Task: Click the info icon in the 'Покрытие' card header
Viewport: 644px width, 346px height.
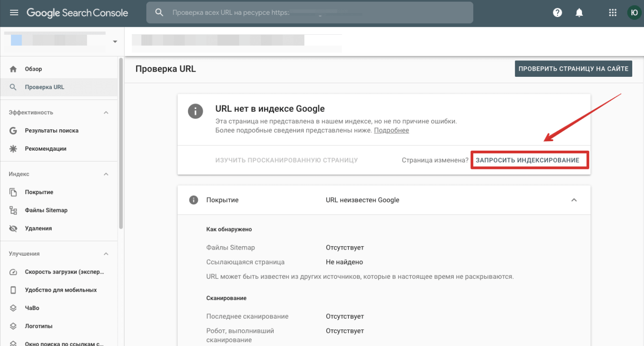Action: pyautogui.click(x=194, y=200)
